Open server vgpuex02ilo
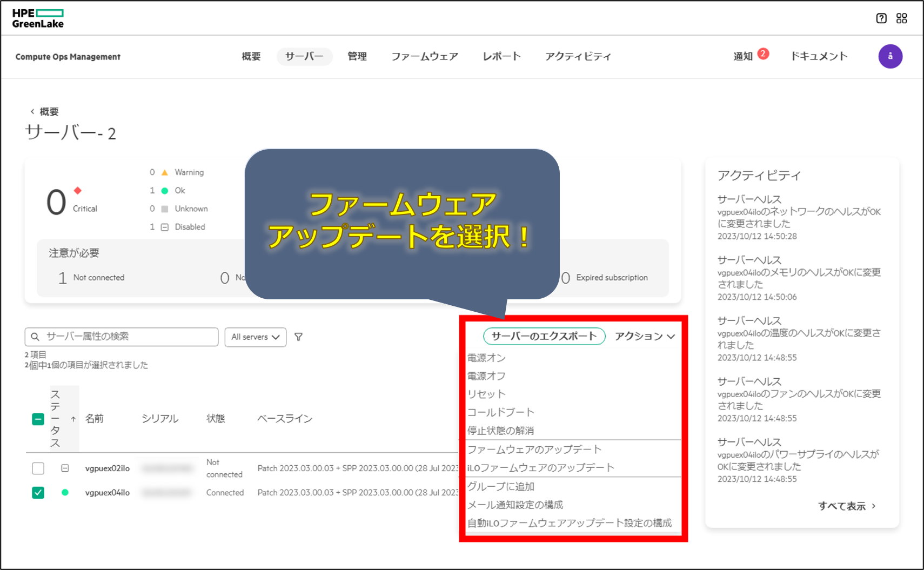Image resolution: width=924 pixels, height=570 pixels. (108, 468)
